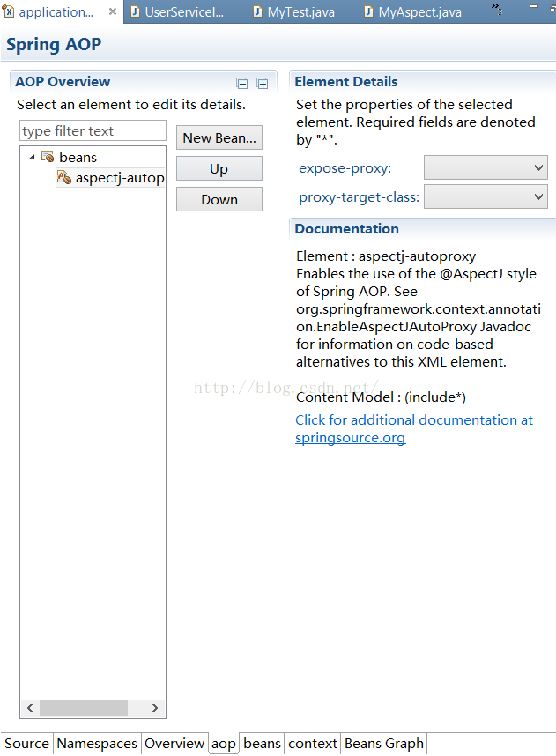Viewport: 556px width, 756px height.
Task: Click the type filter text field
Action: [93, 130]
